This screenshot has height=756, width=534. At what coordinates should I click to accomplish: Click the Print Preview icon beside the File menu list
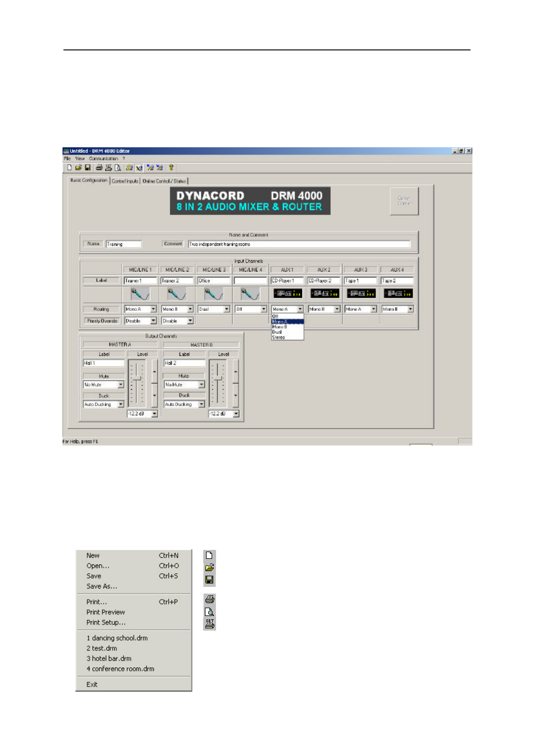tap(209, 612)
